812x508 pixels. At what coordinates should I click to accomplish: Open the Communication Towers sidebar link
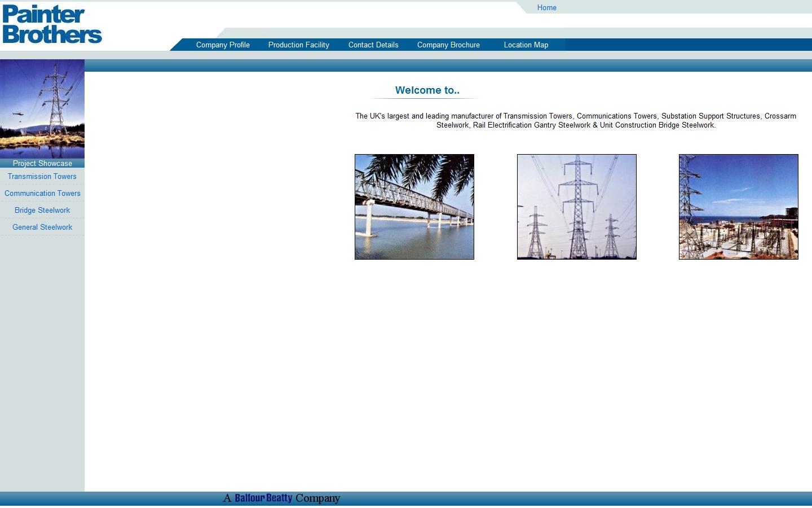[x=42, y=194]
